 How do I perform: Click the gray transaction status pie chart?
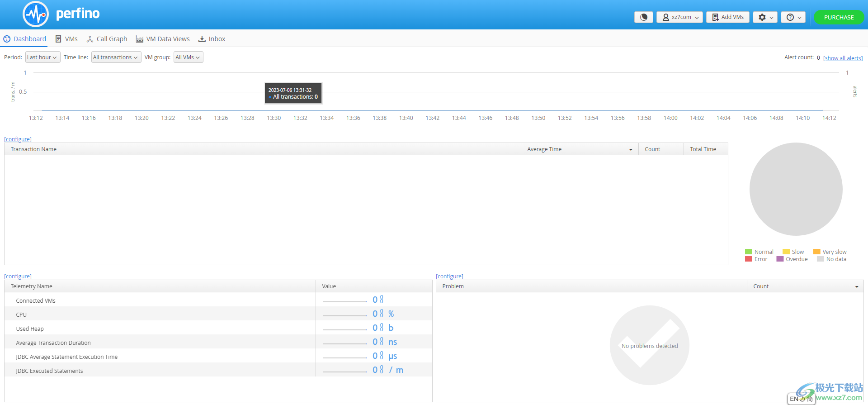796,189
